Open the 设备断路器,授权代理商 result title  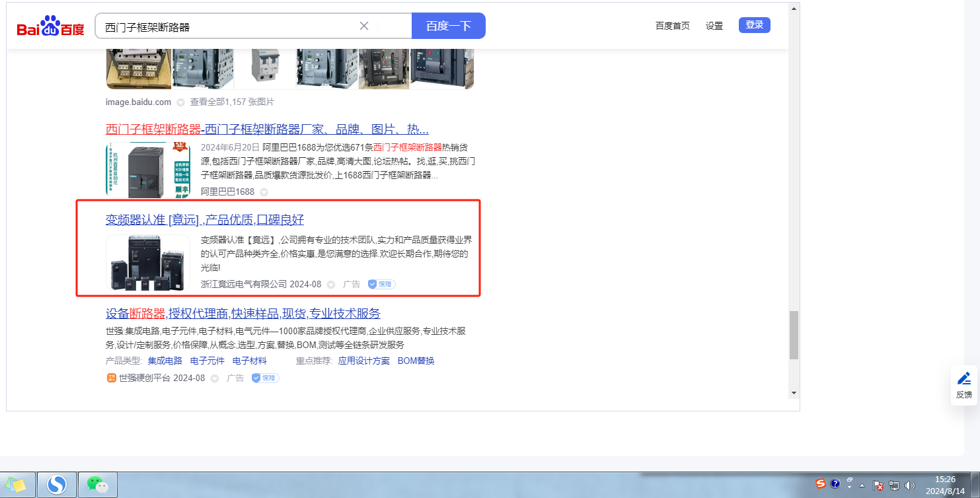click(243, 314)
